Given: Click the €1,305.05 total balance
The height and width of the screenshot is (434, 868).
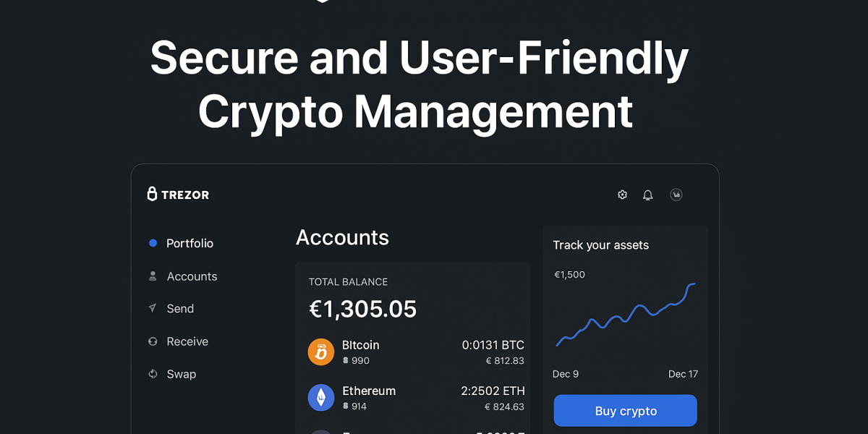Looking at the screenshot, I should coord(363,310).
